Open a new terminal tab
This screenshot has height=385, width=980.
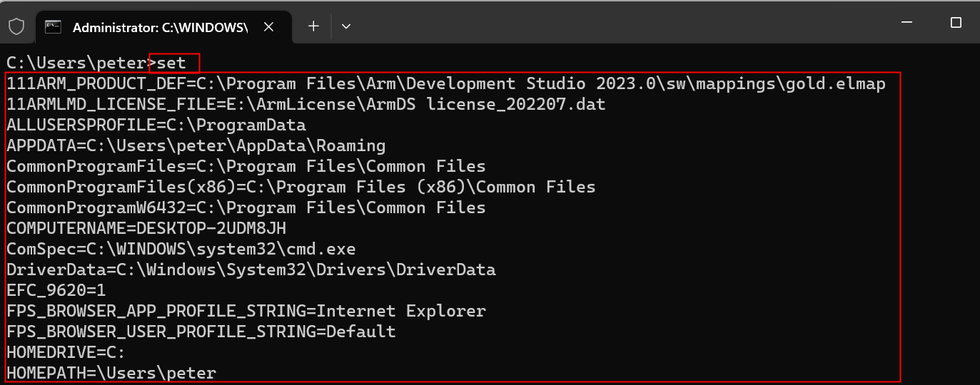(x=313, y=26)
